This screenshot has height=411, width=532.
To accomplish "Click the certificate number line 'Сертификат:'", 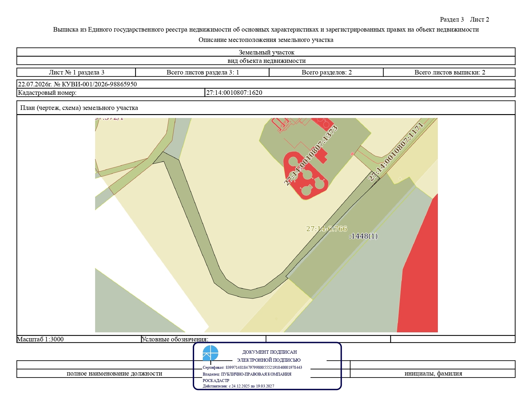I will coord(252,367).
